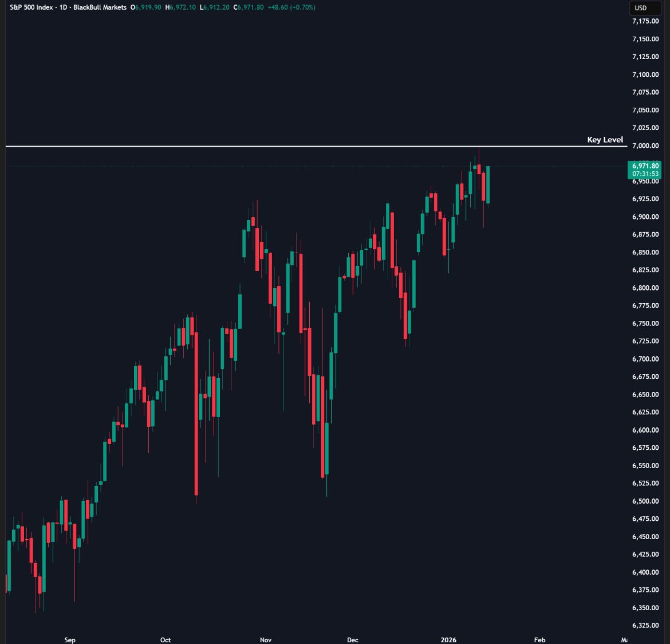Click the 6,950.00 price axis label
Image resolution: width=670 pixels, height=644 pixels.
pos(645,181)
